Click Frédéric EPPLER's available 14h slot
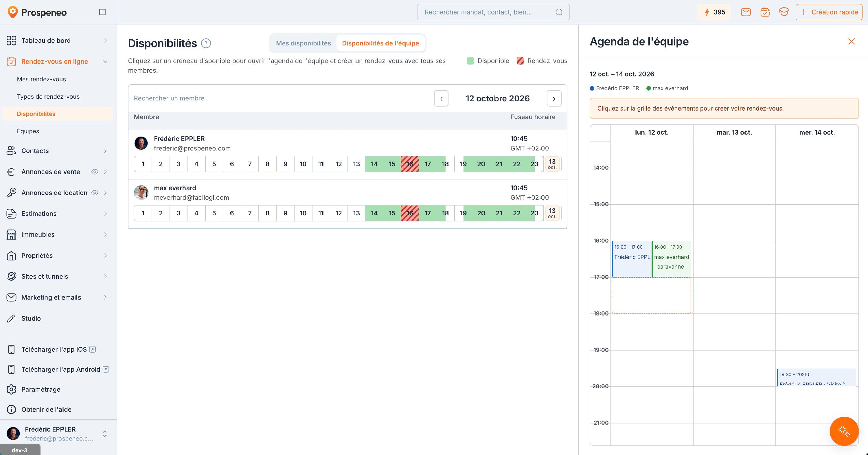This screenshot has height=455, width=868. (374, 164)
